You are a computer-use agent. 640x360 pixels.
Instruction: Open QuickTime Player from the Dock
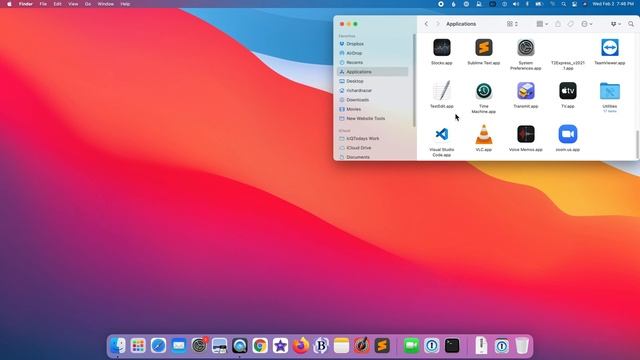(240, 346)
